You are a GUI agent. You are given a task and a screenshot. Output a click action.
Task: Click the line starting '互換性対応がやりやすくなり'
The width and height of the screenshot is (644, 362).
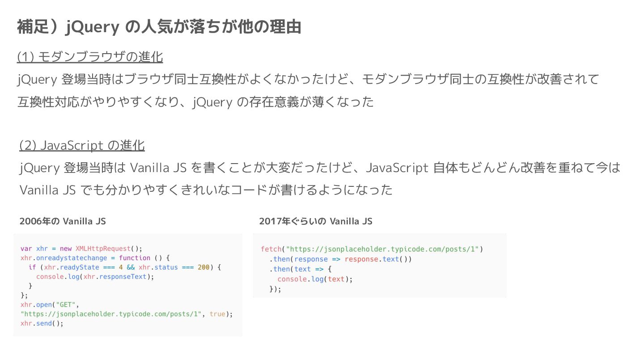(x=195, y=102)
